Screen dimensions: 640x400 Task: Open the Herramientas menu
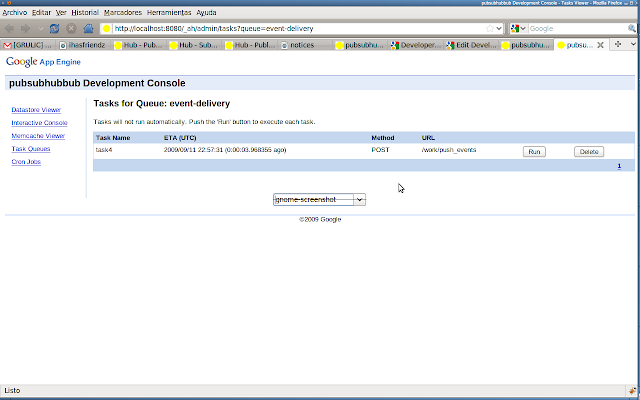(169, 13)
